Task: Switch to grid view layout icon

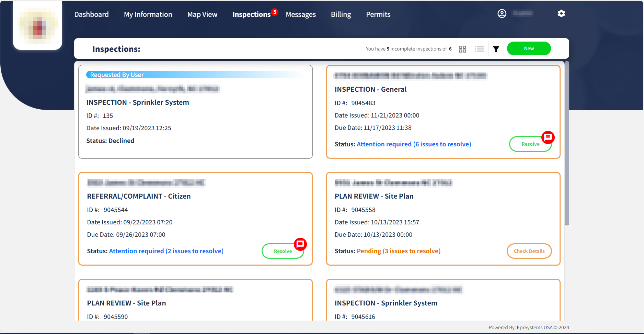Action: tap(462, 49)
